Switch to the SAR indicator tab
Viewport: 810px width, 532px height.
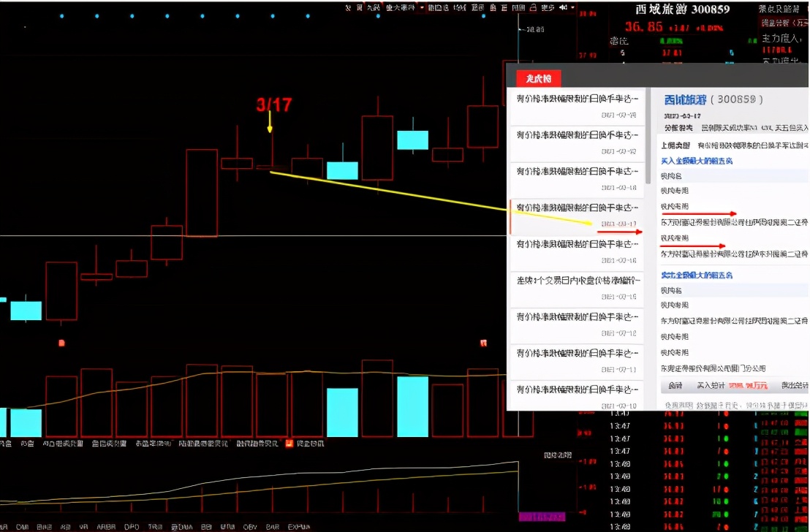(273, 527)
